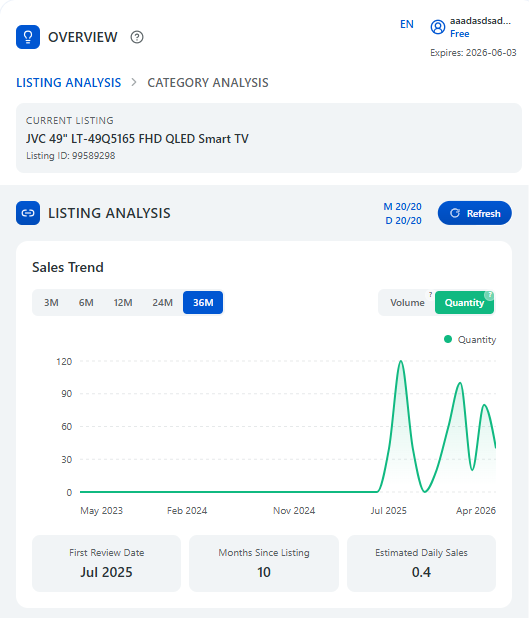Click the OVERVIEW page title
This screenshot has height=618, width=529.
click(x=83, y=37)
